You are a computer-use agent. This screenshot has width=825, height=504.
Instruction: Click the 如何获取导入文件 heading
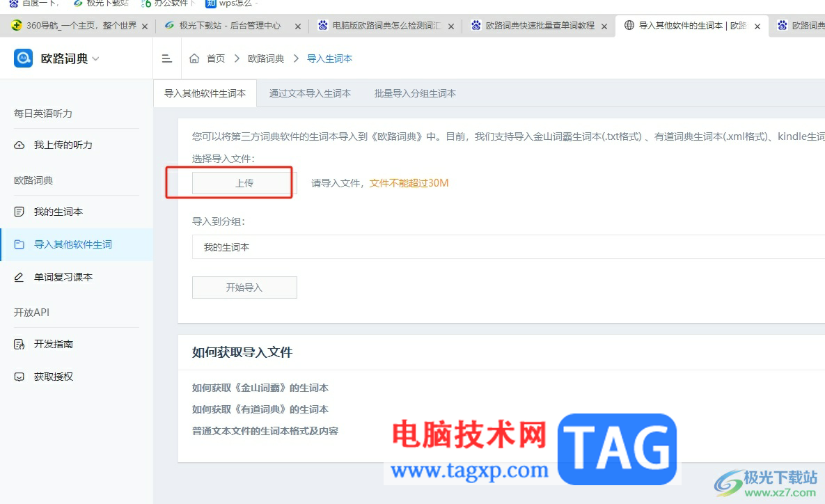[242, 352]
